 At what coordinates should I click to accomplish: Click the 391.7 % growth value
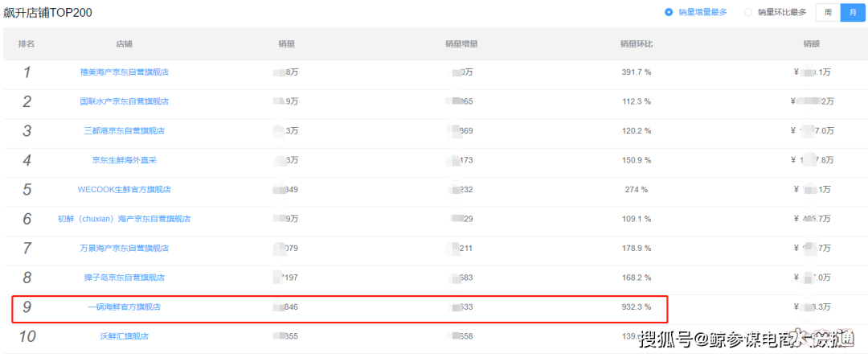tap(637, 72)
